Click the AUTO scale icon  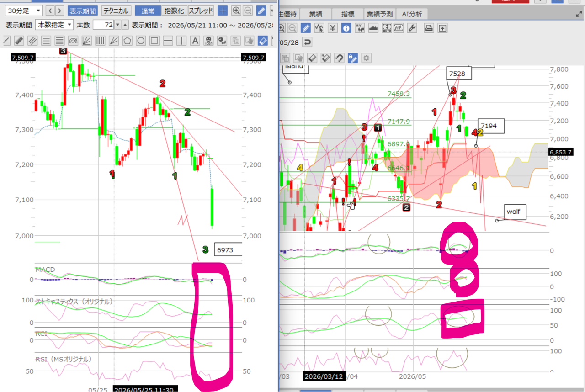tap(387, 28)
